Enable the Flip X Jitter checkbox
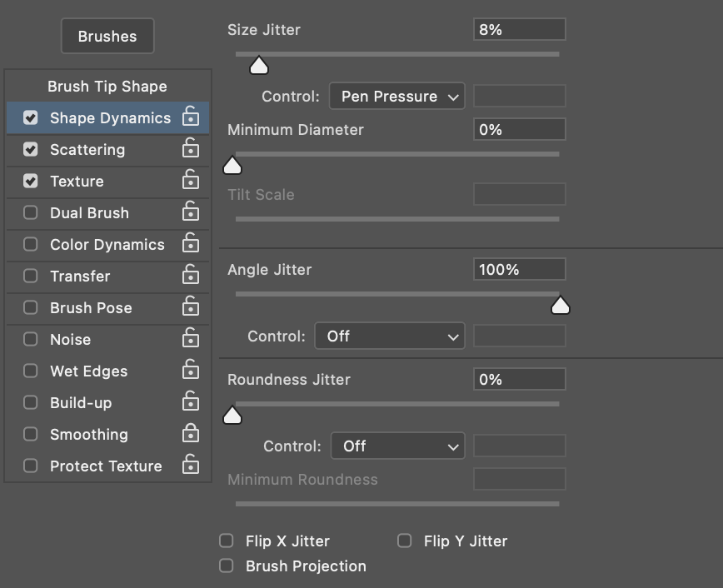This screenshot has width=723, height=588. click(226, 541)
